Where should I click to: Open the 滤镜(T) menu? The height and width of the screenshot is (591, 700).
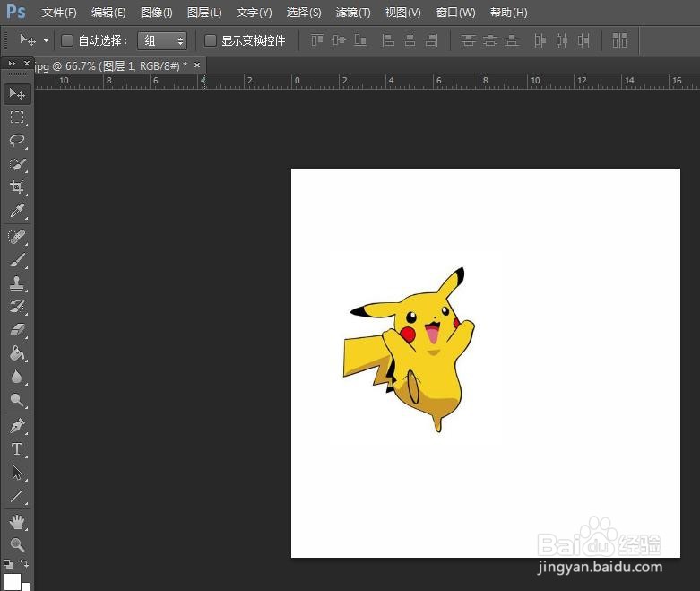click(353, 13)
